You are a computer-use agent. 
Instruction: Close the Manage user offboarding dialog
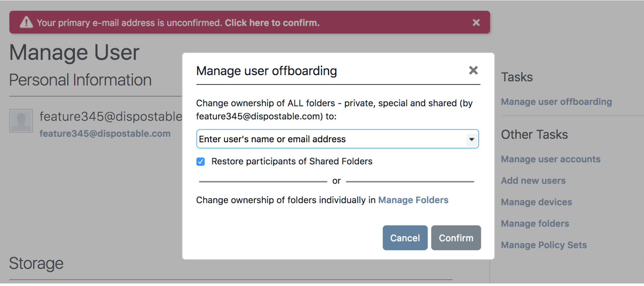[473, 70]
